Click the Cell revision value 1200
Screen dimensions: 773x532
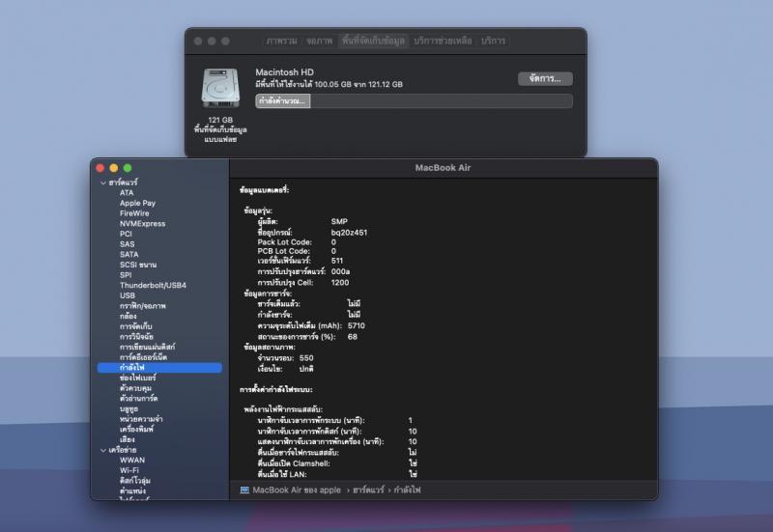point(340,283)
